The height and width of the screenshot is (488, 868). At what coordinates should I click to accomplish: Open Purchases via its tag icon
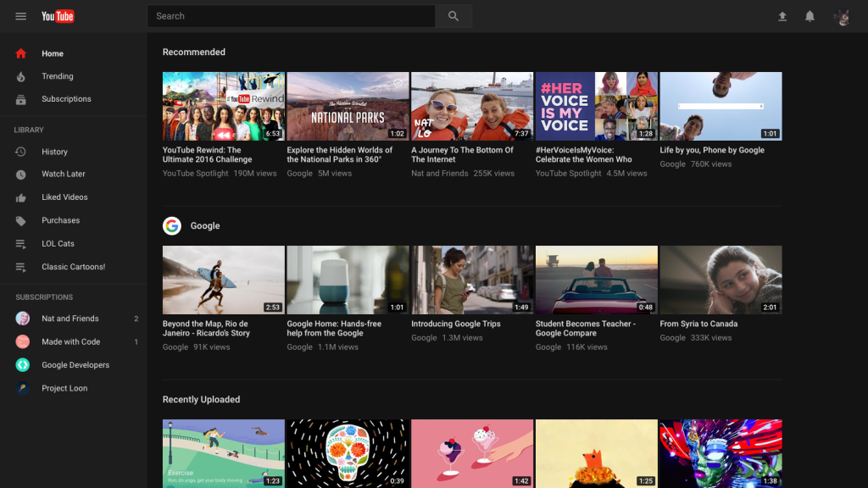pos(20,219)
